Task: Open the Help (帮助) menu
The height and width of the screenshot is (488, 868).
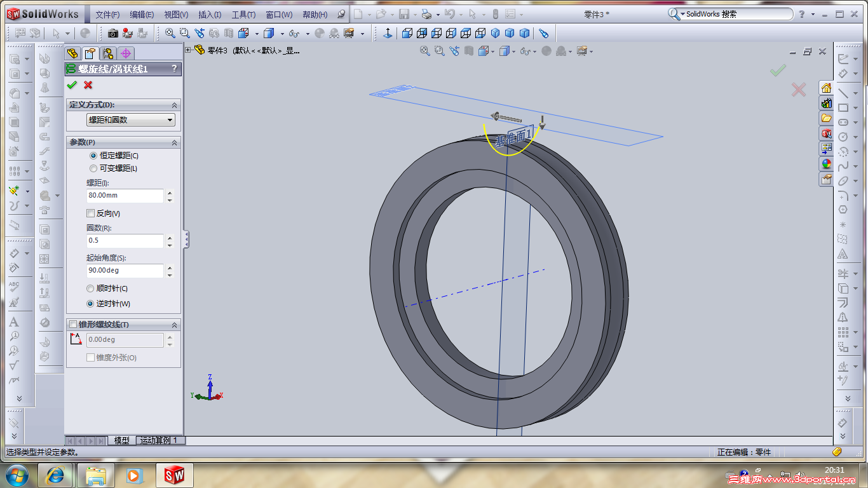Action: click(x=315, y=15)
